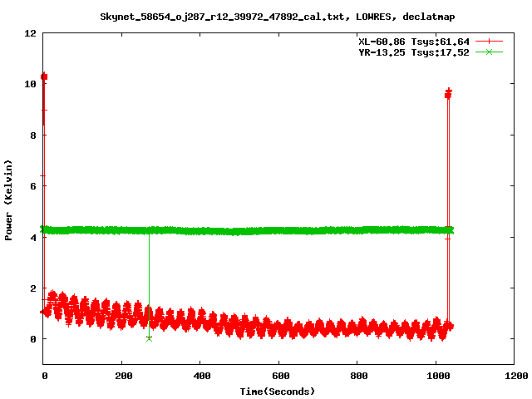Click the y-axis tick label '4'
532x399 pixels.
(x=33, y=237)
